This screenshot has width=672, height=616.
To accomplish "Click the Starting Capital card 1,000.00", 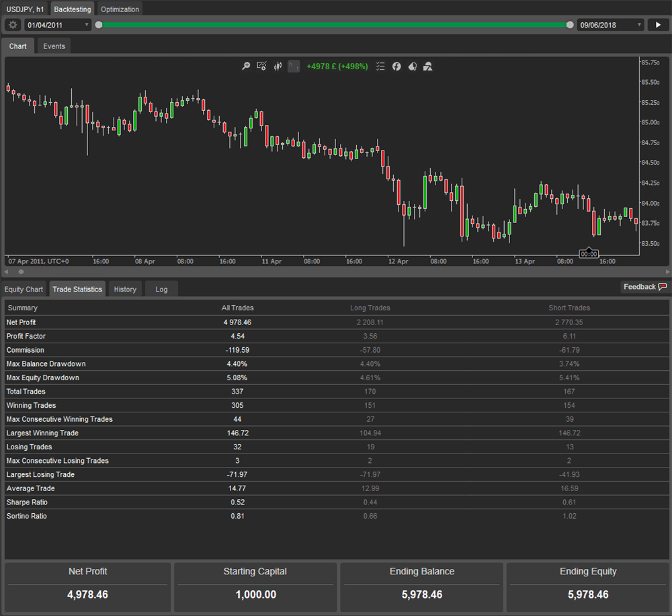I will click(x=255, y=587).
